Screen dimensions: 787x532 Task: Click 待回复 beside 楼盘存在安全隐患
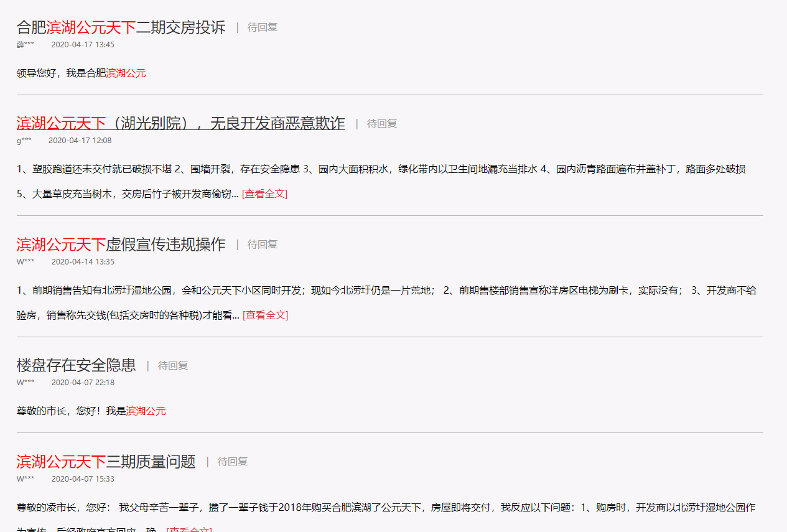pyautogui.click(x=174, y=365)
